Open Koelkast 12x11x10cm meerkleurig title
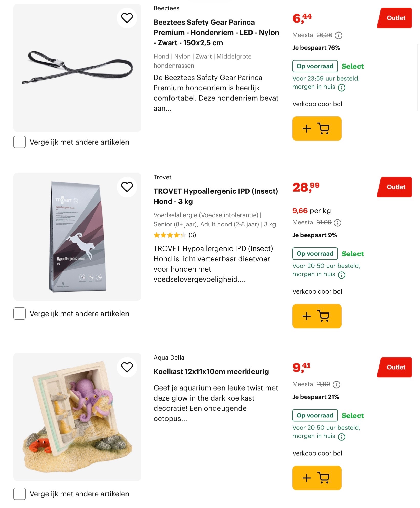420x508 pixels. (211, 371)
